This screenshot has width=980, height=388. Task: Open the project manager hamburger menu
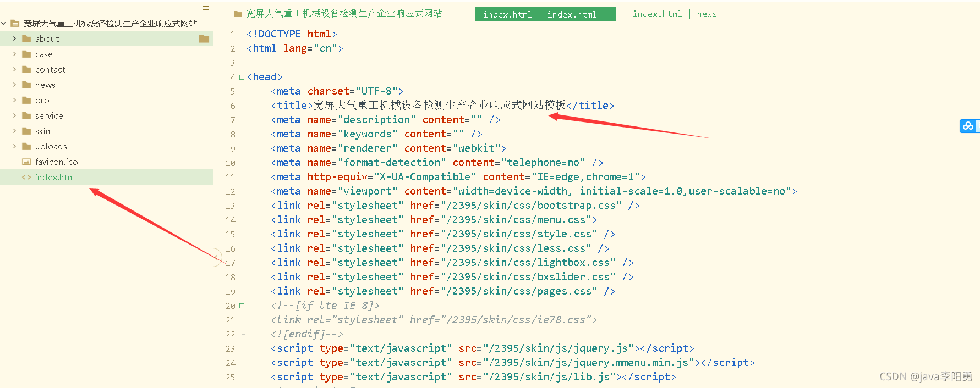tap(206, 8)
